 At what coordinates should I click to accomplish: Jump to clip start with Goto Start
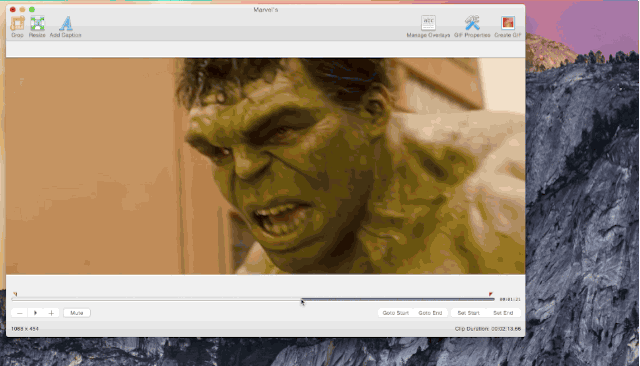coord(396,313)
